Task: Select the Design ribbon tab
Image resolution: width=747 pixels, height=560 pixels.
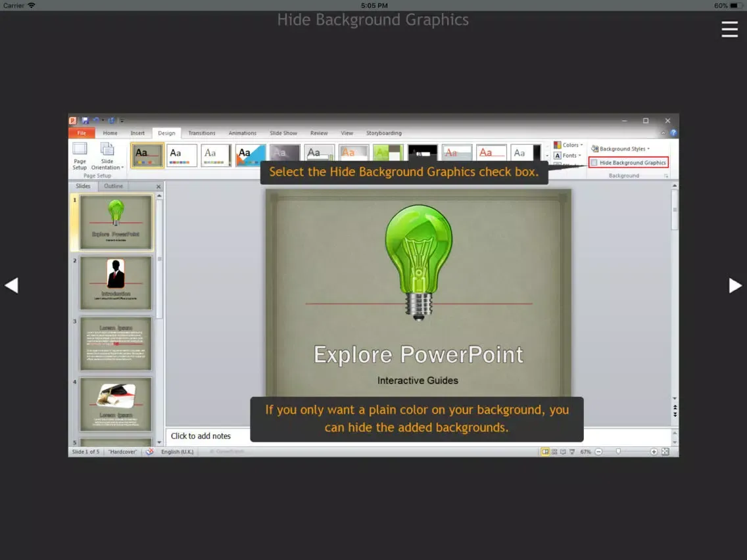Action: coord(166,133)
